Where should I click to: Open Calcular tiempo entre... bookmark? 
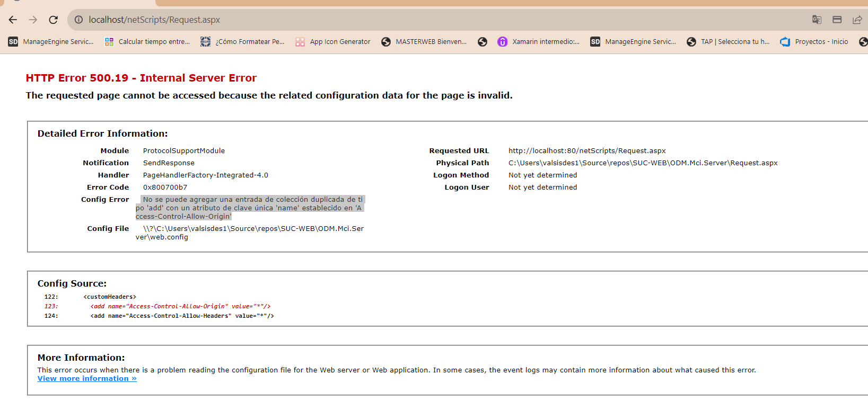(147, 42)
